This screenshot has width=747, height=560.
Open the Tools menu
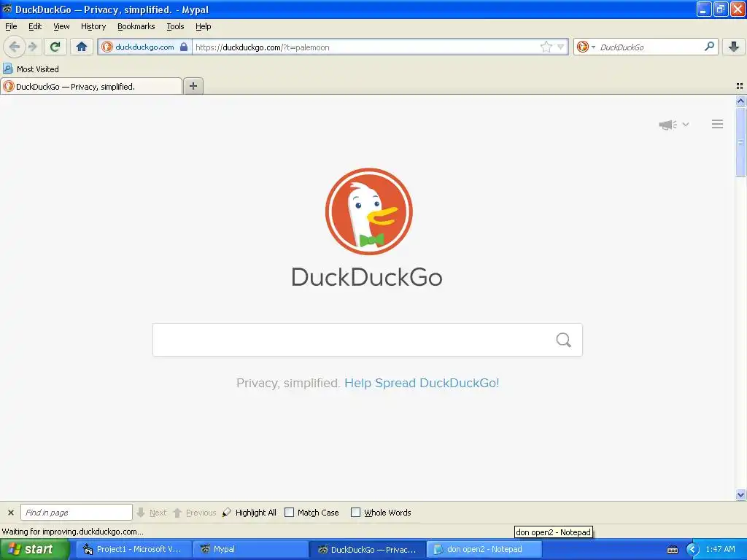click(x=175, y=26)
